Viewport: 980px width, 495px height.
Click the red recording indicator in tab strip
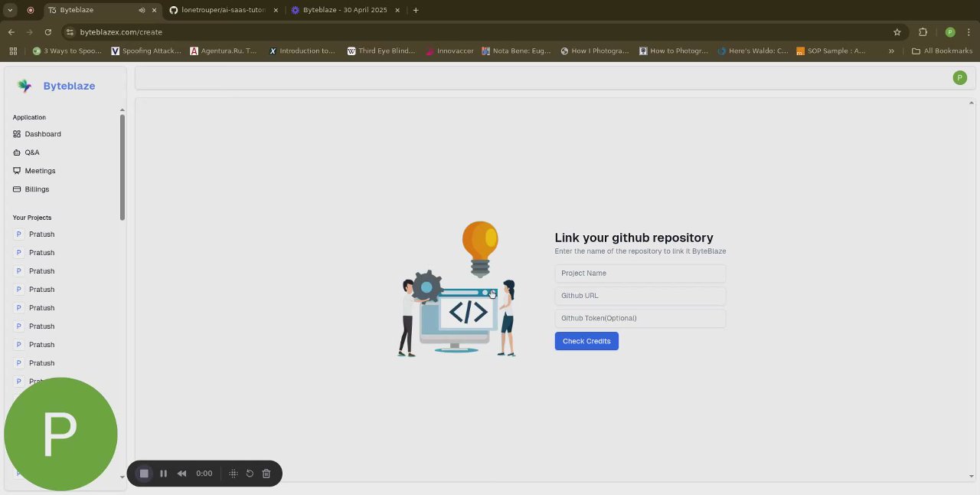pos(31,10)
